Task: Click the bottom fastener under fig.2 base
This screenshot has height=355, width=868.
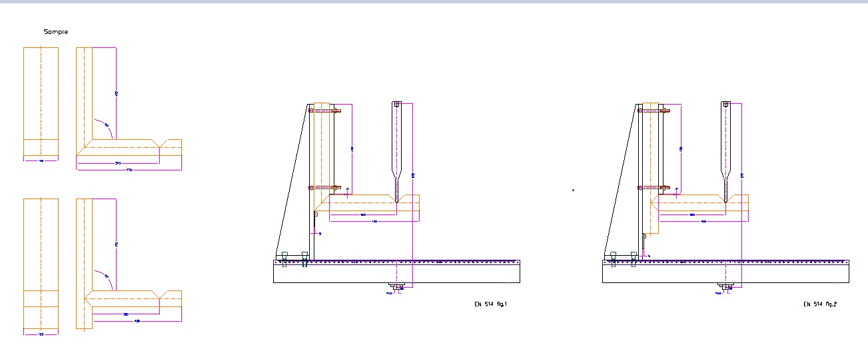Action: [x=726, y=288]
